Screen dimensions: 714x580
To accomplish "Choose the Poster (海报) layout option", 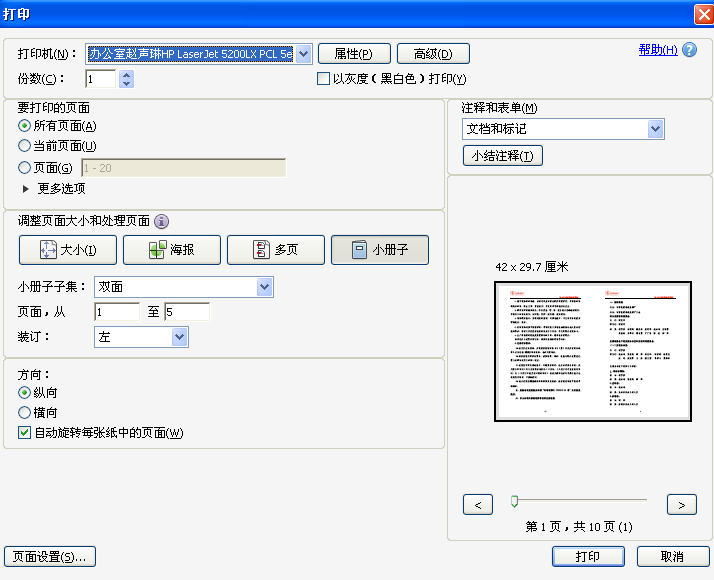I will (172, 249).
